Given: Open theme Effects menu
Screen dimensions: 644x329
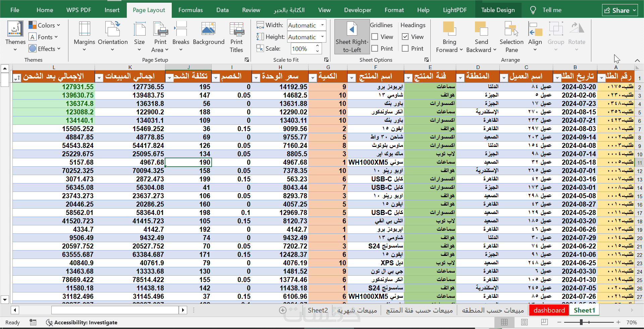Looking at the screenshot, I should pos(45,49).
